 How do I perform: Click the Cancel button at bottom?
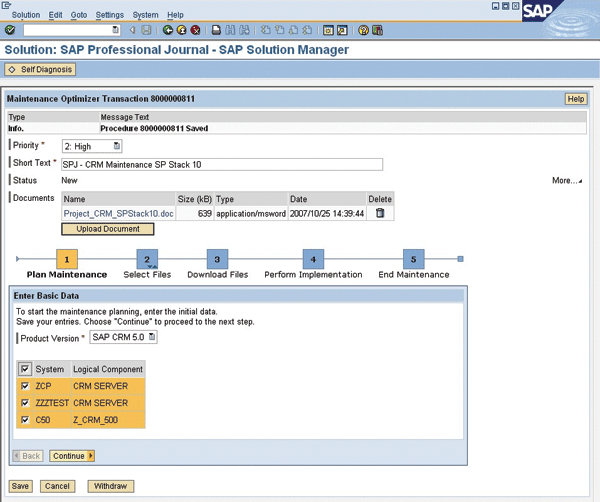coord(57,486)
